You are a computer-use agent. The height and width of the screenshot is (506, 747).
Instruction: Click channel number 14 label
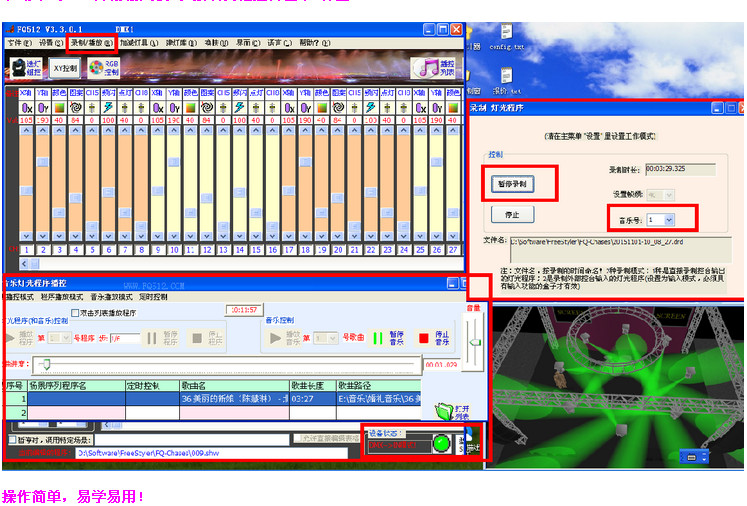click(240, 250)
